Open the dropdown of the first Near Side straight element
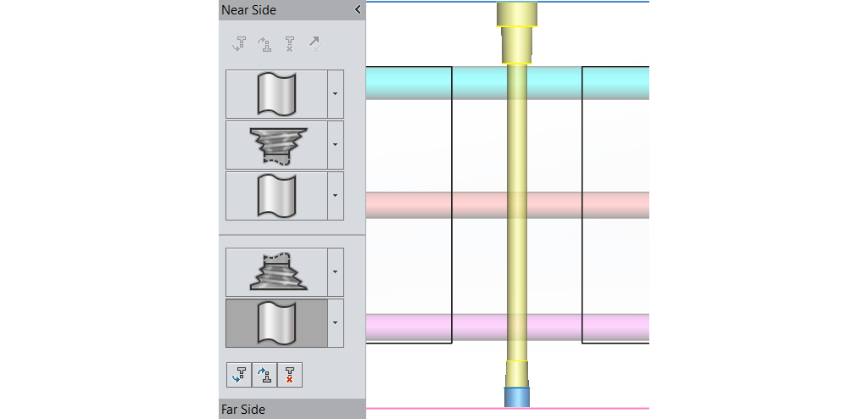 click(336, 94)
